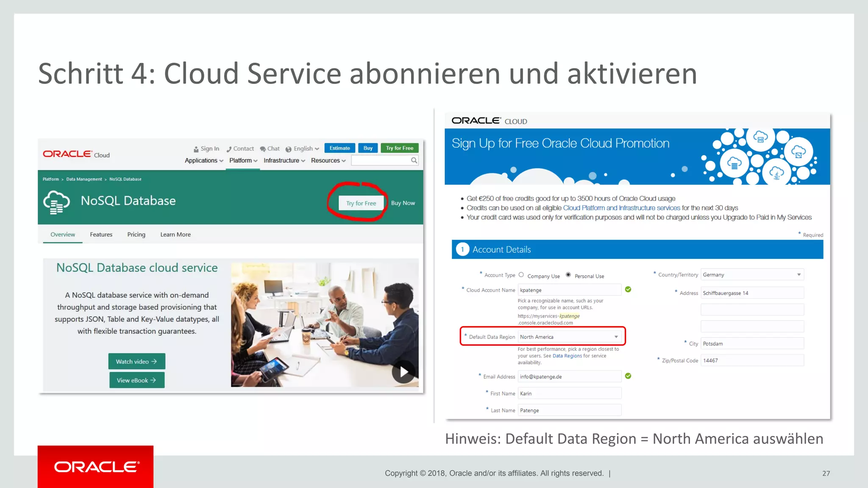
Task: Click the NoSQL Database cloud icon
Action: (x=56, y=202)
